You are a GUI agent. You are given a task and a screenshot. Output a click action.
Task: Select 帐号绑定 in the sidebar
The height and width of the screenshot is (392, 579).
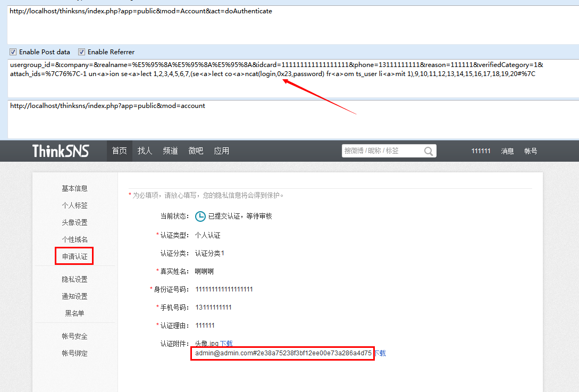[74, 353]
